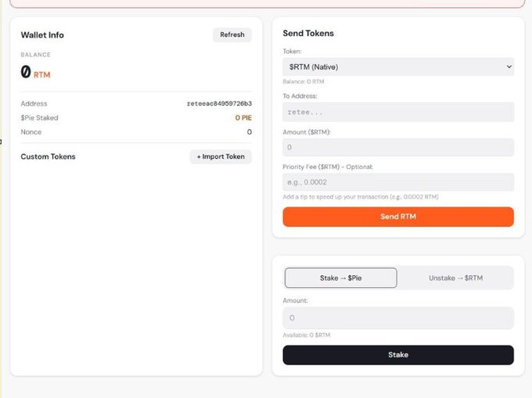Click the 0 RTM balance amount
Image resolution: width=532 pixels, height=398 pixels.
[35, 72]
